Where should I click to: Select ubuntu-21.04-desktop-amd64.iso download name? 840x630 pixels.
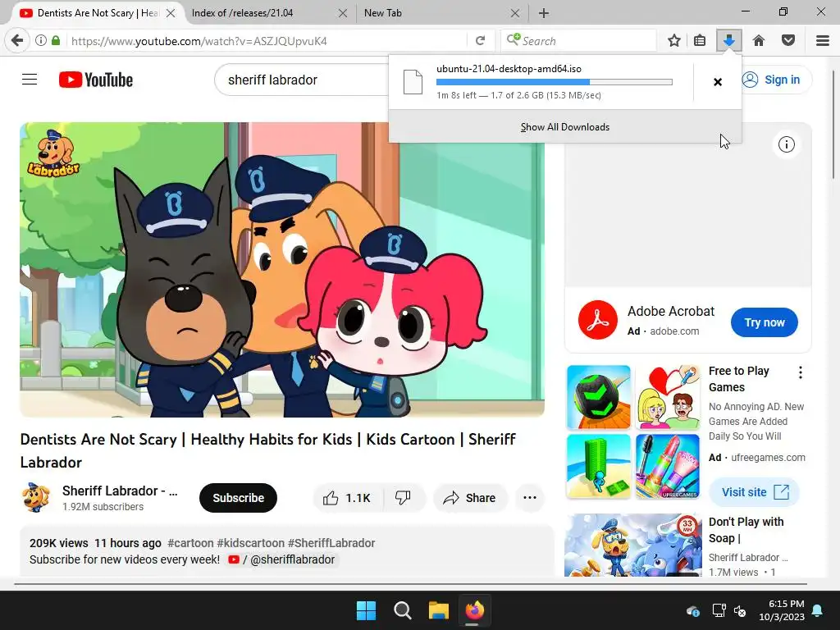pos(509,69)
